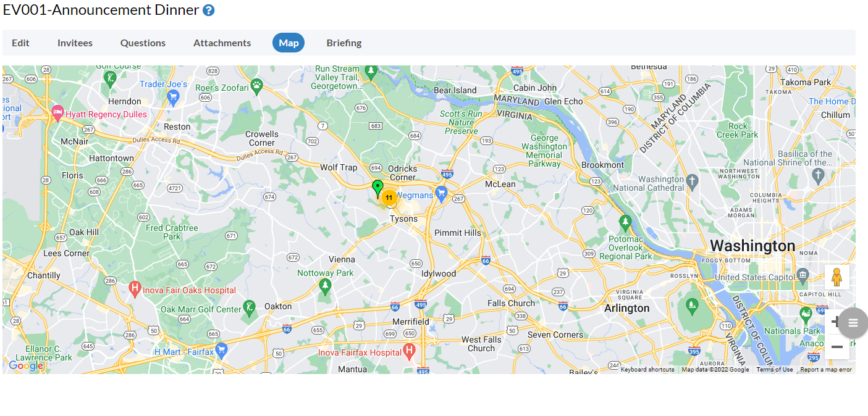Click the Inova Fair Oaks Hospital label
This screenshot has height=416, width=868.
[x=189, y=290]
